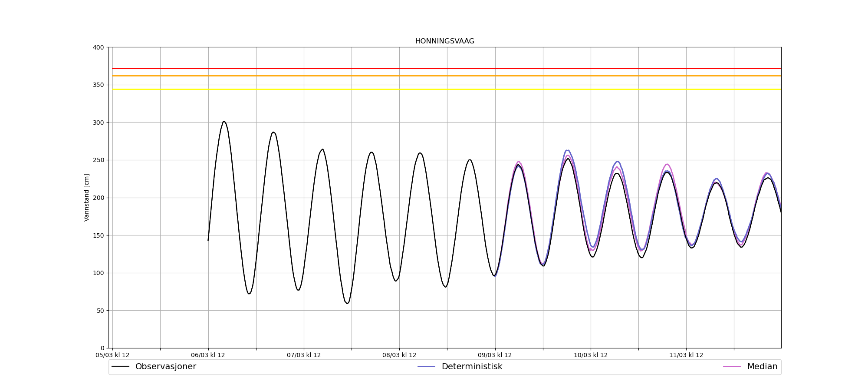Click the 250 y-axis tick label
The height and width of the screenshot is (391, 868).
click(x=99, y=160)
